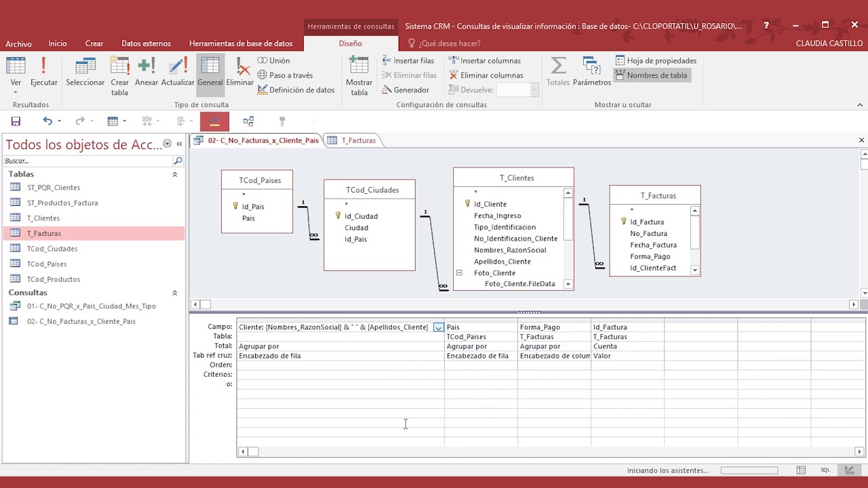Click the Generador button
Image resolution: width=868 pixels, height=488 pixels.
(406, 89)
